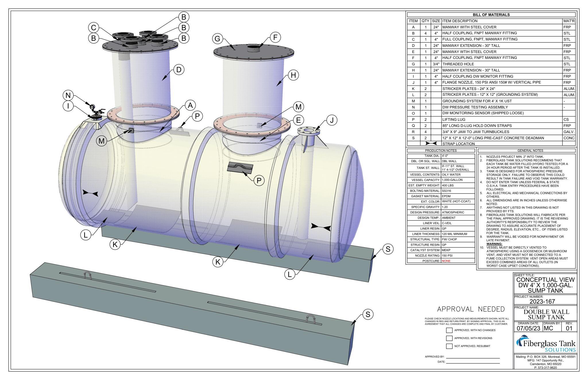Check the APPROVED, WITH REVISIONS box
This screenshot has height=380, width=588.
point(449,338)
